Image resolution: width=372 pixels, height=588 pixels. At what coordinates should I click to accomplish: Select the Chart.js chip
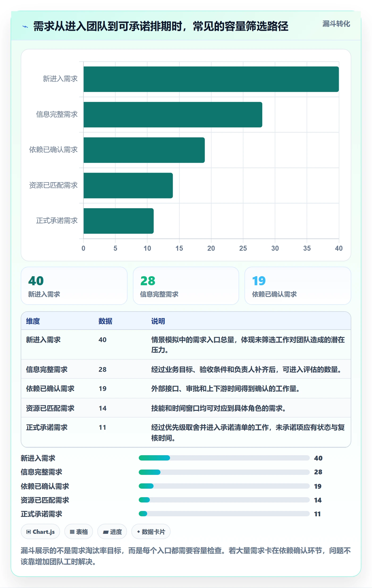40,532
